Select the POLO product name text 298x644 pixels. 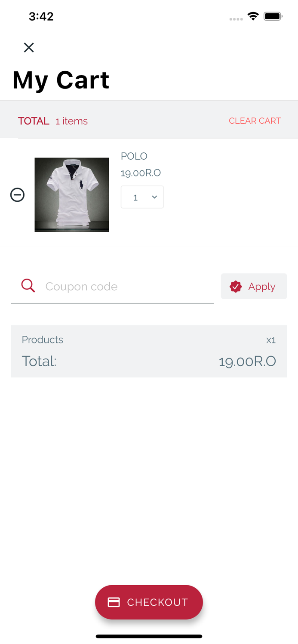[x=134, y=156]
